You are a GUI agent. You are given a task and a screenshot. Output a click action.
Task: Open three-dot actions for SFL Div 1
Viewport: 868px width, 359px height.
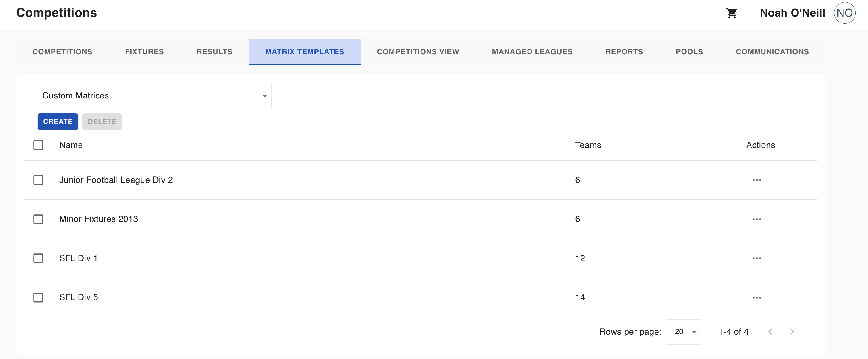(x=757, y=258)
